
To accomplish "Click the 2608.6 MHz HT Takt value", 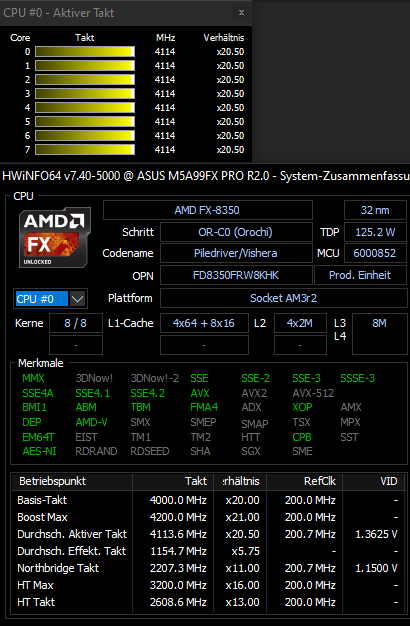I will pyautogui.click(x=178, y=602).
